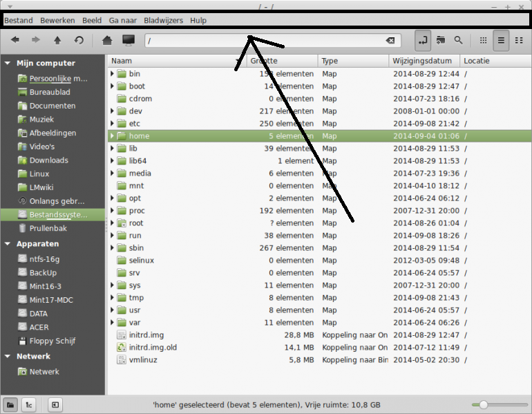Open Downloads in sidebar
Screen dimensions: 532x414
coord(43,160)
